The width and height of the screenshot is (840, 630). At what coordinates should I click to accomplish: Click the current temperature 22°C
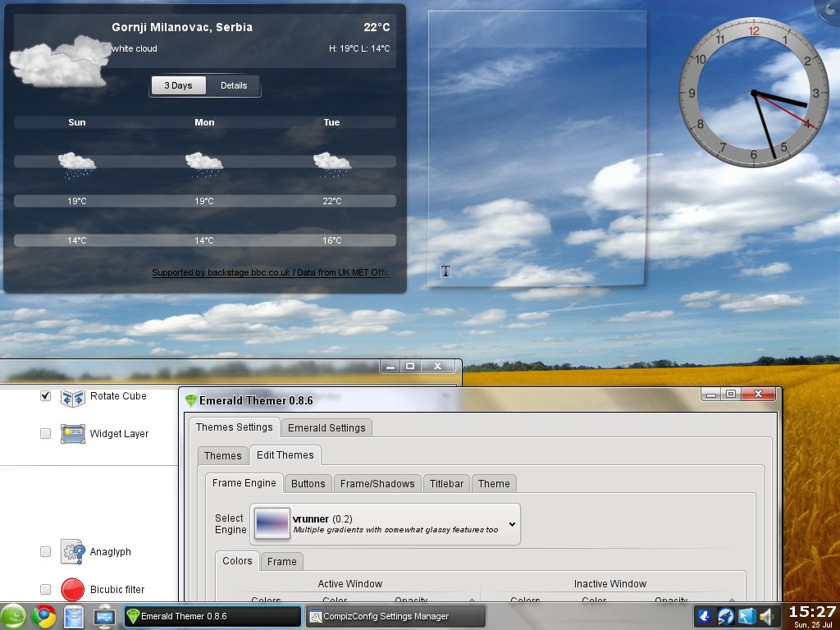point(377,27)
